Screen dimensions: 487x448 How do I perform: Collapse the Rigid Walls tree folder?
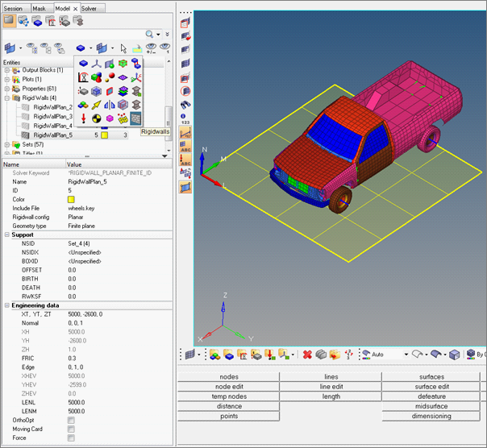tap(6, 98)
